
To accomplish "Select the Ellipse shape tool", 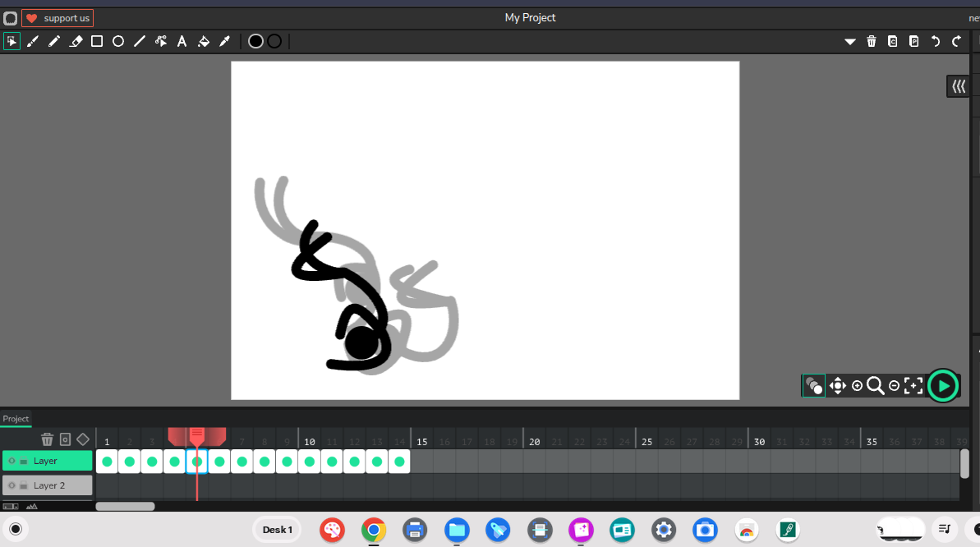I will pos(118,41).
